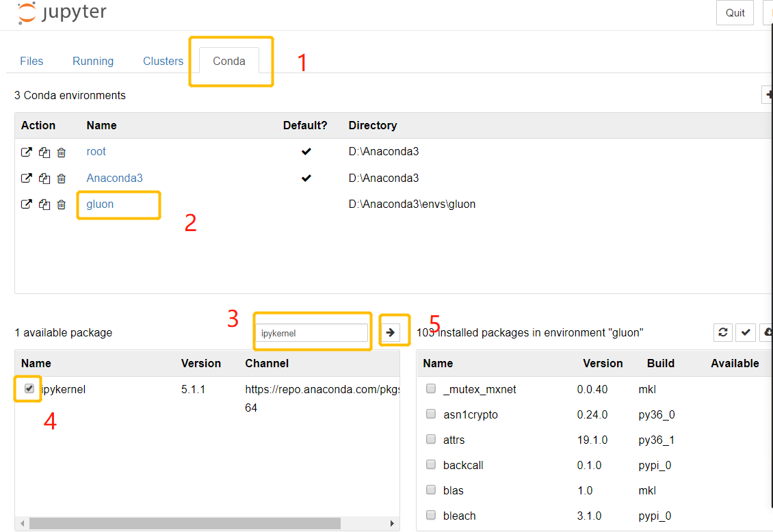This screenshot has width=773, height=532.
Task: Tick the bleach package checkbox
Action: coord(431,516)
